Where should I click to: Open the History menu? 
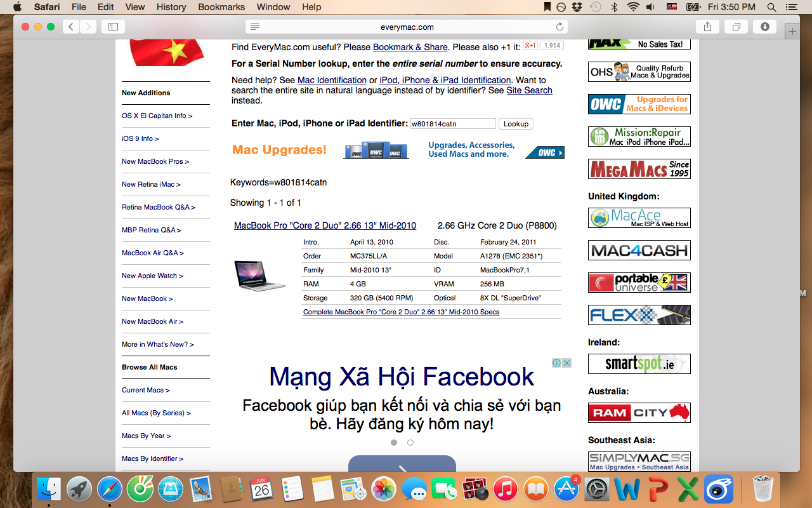click(171, 7)
